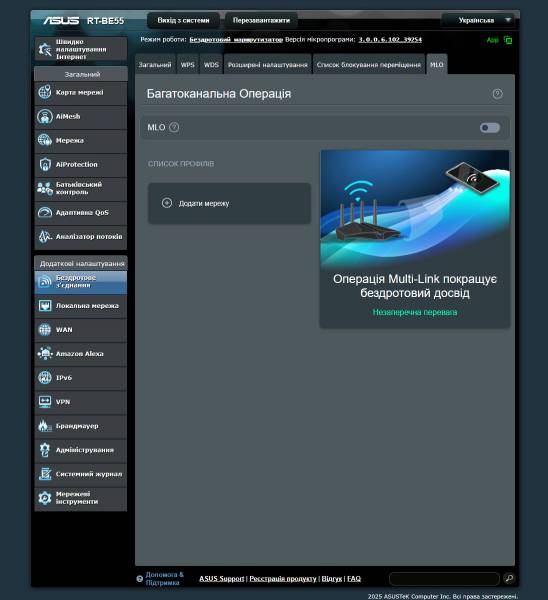548x600 pixels.
Task: Click the green App QR icon
Action: 508,40
